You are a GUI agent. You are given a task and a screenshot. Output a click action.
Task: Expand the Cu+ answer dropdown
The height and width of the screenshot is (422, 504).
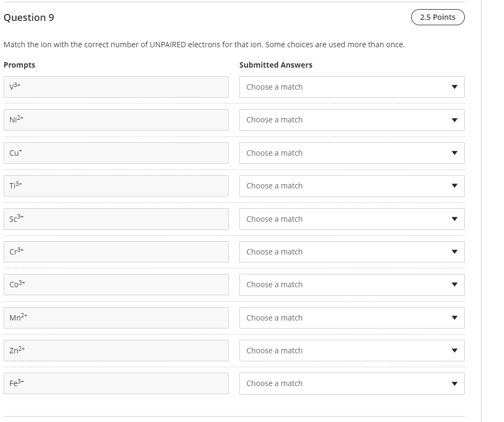coord(352,153)
